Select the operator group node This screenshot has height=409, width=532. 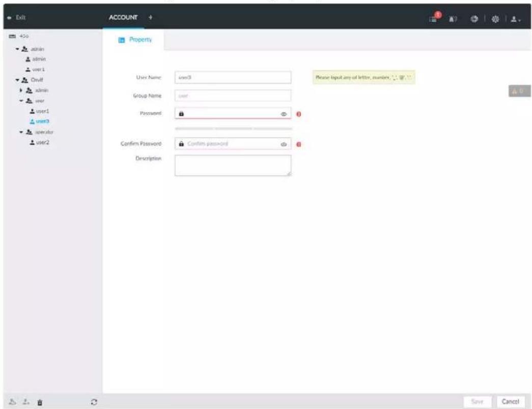tap(40, 132)
